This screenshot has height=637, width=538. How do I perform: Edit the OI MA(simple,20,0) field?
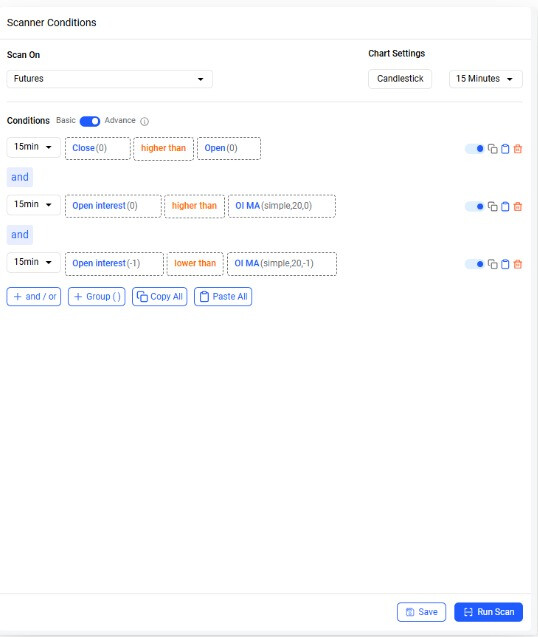point(282,206)
